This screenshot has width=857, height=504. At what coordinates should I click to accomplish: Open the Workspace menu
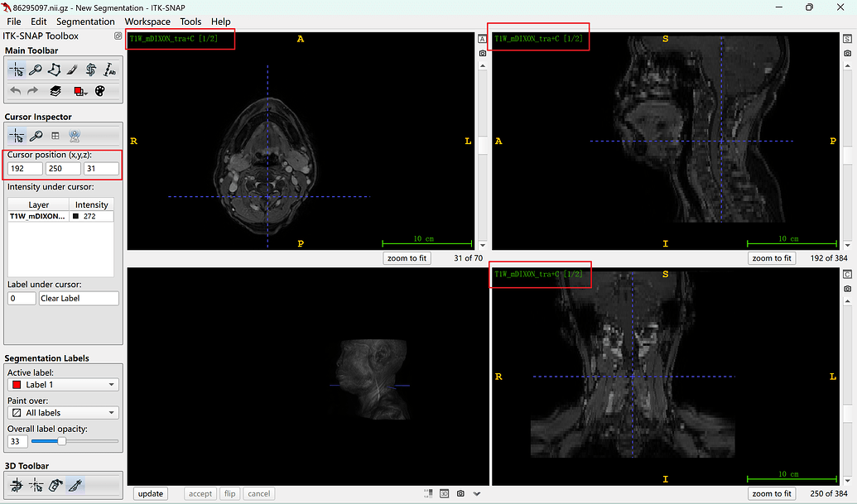pos(147,22)
